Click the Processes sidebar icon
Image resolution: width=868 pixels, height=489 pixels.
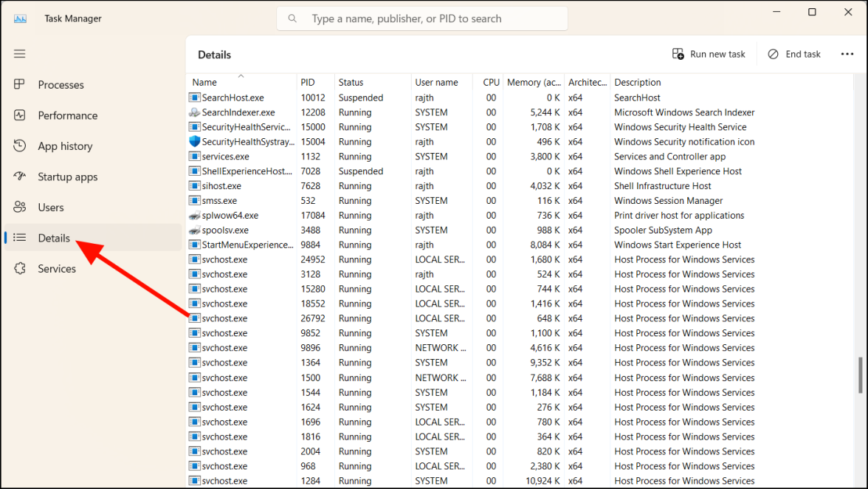(x=20, y=85)
